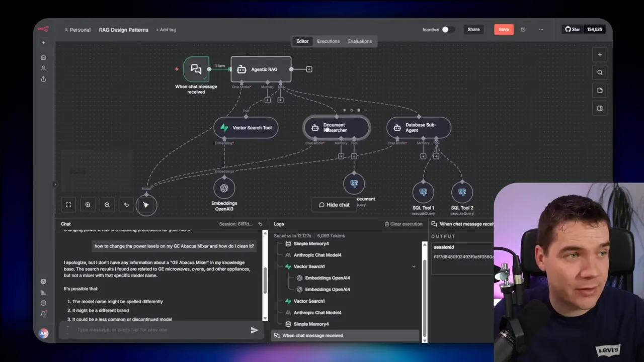Zoom out on the canvas

click(x=107, y=205)
